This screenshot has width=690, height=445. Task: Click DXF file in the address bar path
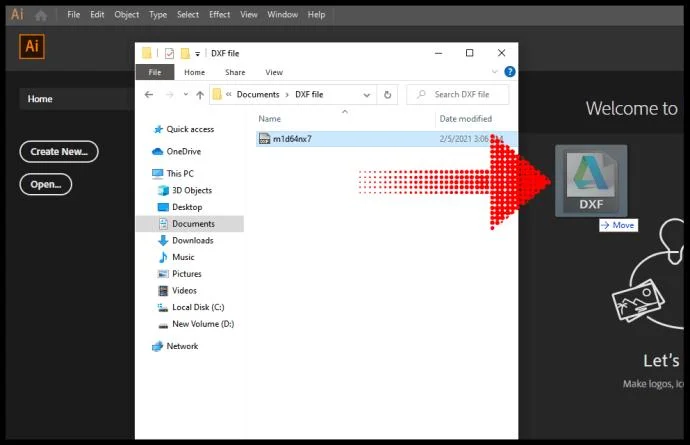tap(309, 95)
